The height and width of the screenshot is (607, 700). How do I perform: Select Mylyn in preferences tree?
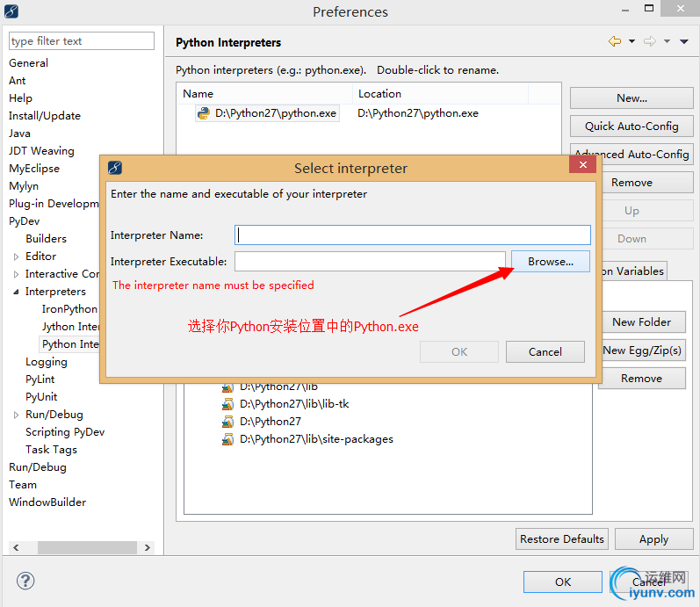pyautogui.click(x=24, y=186)
